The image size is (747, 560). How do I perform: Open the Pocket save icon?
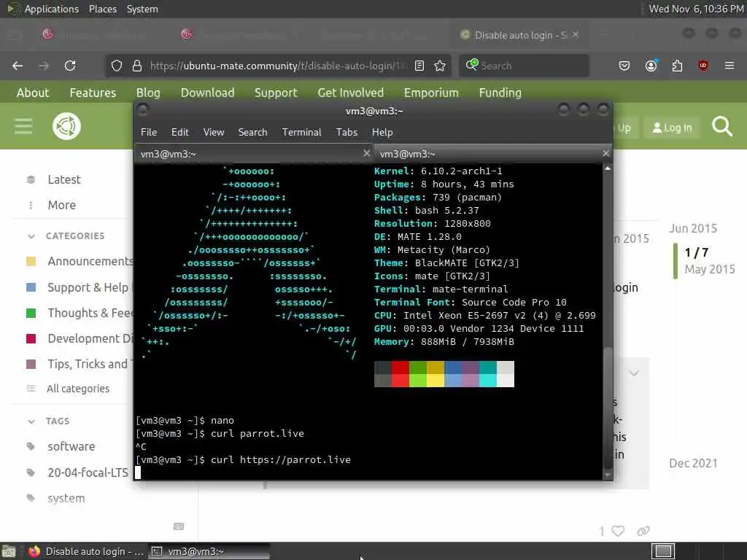pyautogui.click(x=624, y=66)
